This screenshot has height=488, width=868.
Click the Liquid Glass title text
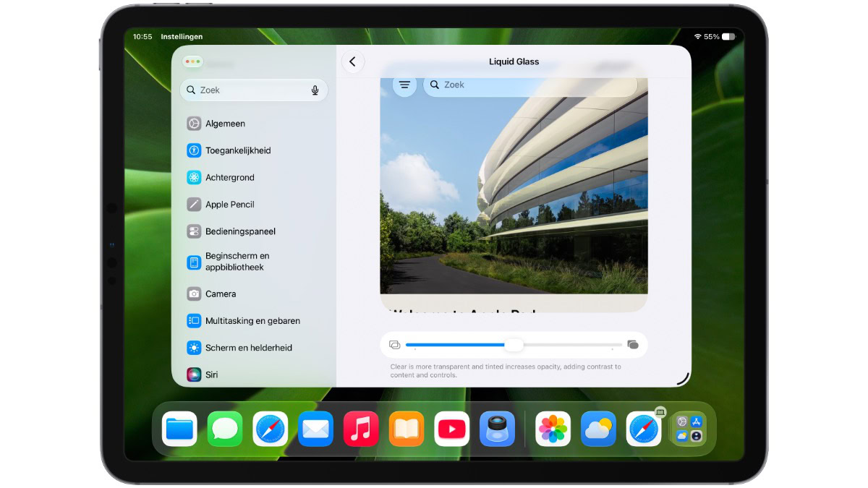pyautogui.click(x=514, y=61)
